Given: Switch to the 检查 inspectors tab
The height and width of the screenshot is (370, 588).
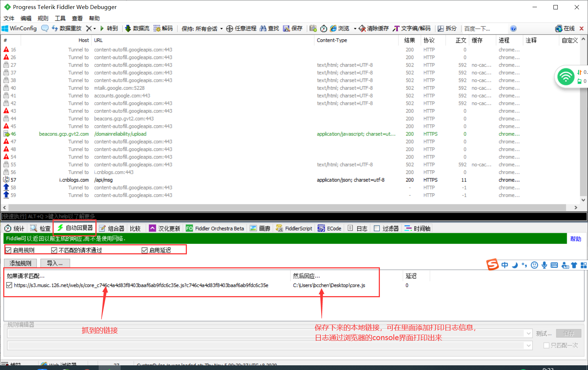Looking at the screenshot, I should (x=41, y=228).
